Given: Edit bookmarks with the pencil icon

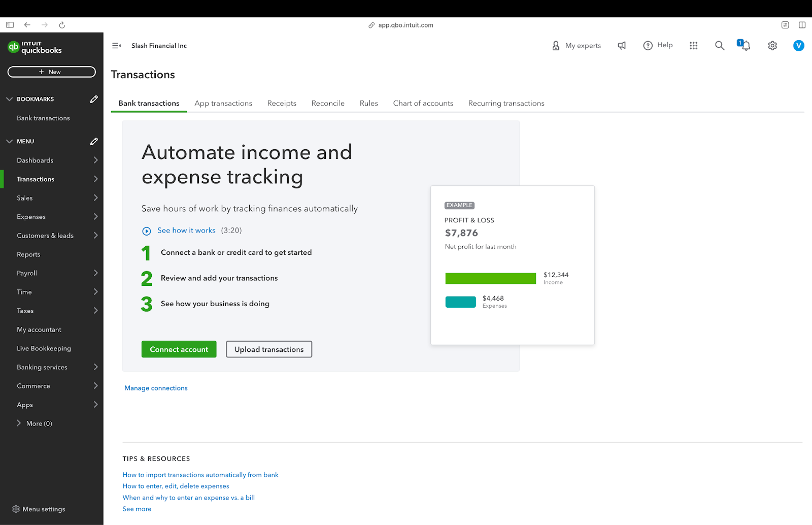Looking at the screenshot, I should coord(94,99).
